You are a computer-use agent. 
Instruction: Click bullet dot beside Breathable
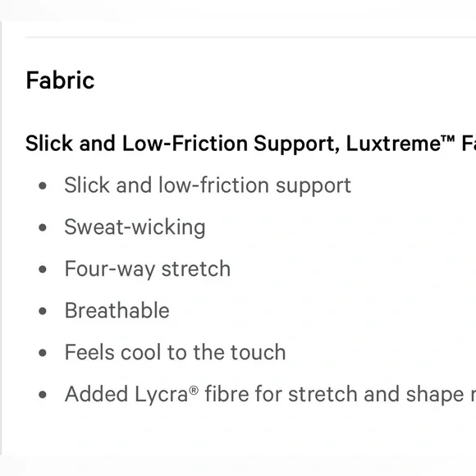(43, 311)
